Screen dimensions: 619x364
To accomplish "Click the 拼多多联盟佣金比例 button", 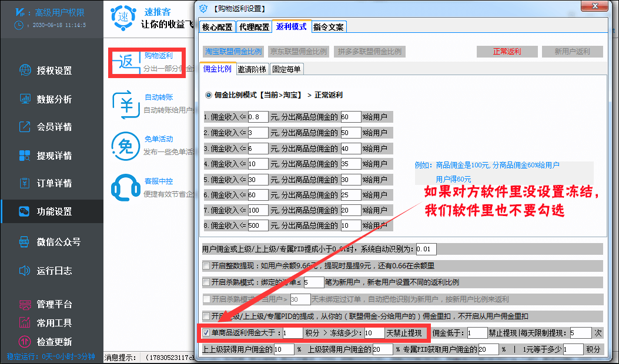I will click(x=370, y=51).
